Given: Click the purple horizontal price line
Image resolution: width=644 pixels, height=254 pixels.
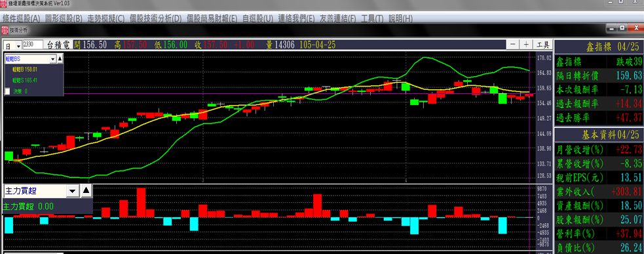Looking at the screenshot, I should pos(267,93).
